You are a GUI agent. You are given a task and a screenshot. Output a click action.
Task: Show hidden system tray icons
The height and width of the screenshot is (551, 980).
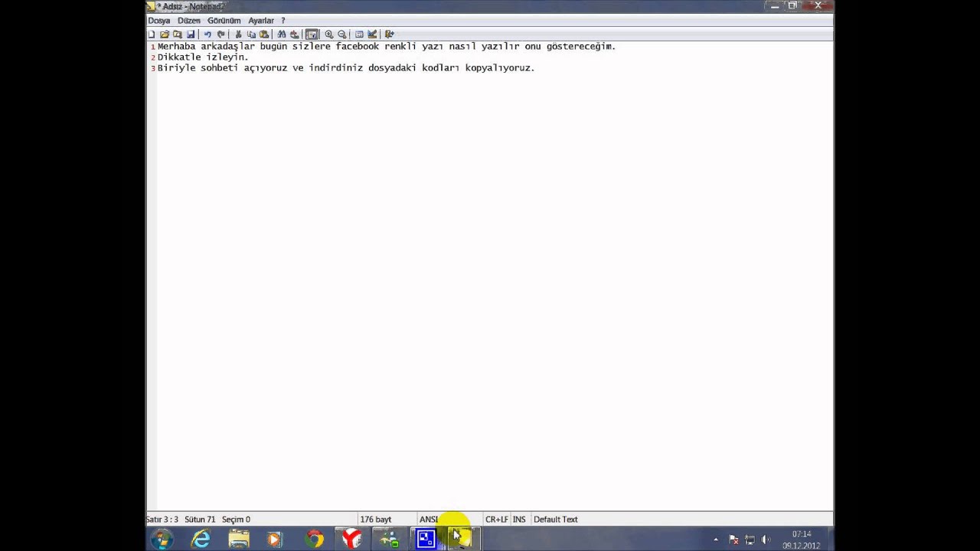pyautogui.click(x=716, y=540)
